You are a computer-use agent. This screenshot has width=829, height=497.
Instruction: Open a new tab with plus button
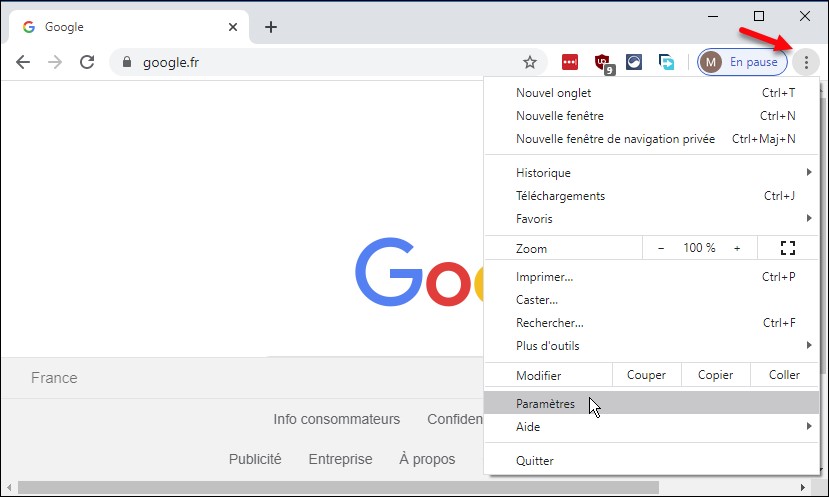(271, 27)
